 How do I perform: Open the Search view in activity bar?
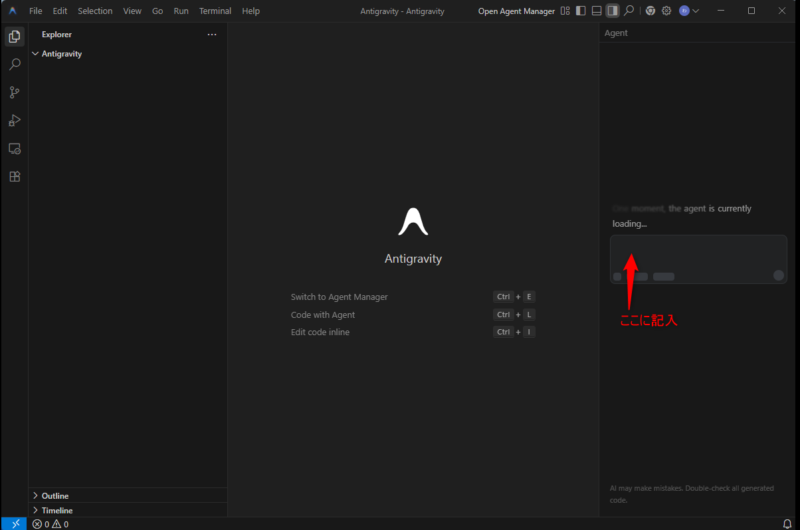point(14,64)
